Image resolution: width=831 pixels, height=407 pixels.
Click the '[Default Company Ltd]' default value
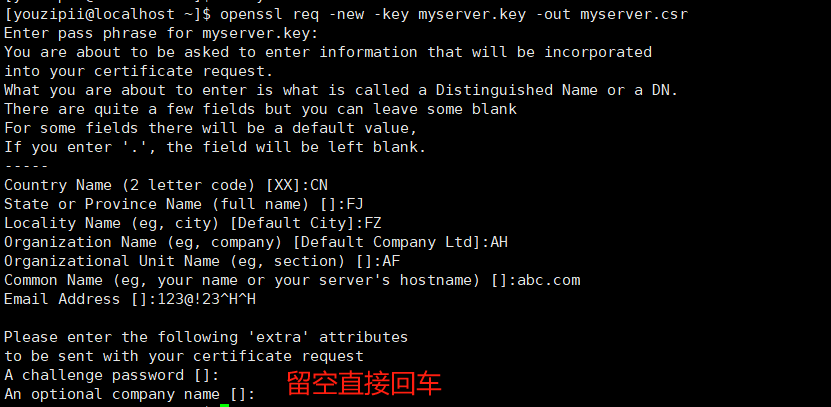(x=386, y=242)
